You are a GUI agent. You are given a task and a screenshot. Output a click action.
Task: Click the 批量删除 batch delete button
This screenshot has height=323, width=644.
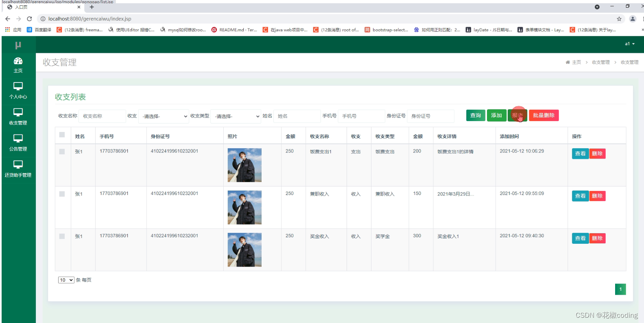544,115
